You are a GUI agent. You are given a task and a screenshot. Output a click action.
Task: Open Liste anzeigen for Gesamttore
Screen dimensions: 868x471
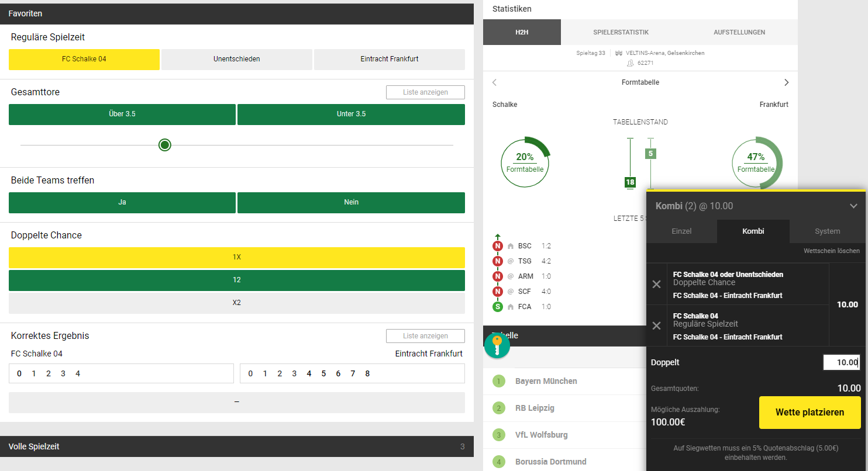[x=425, y=92]
